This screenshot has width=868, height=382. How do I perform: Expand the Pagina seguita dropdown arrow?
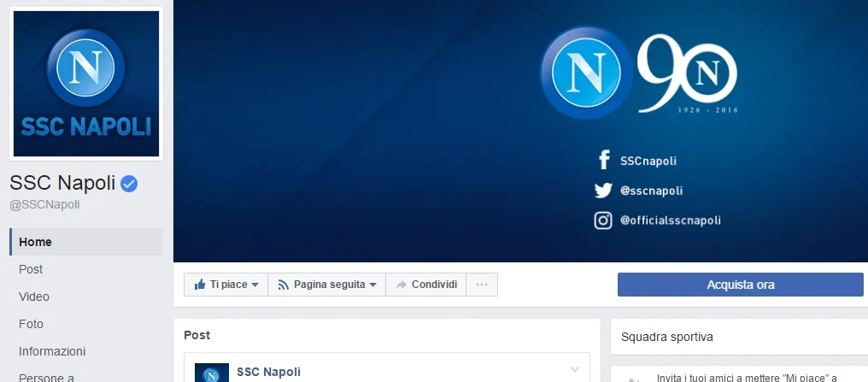(372, 285)
